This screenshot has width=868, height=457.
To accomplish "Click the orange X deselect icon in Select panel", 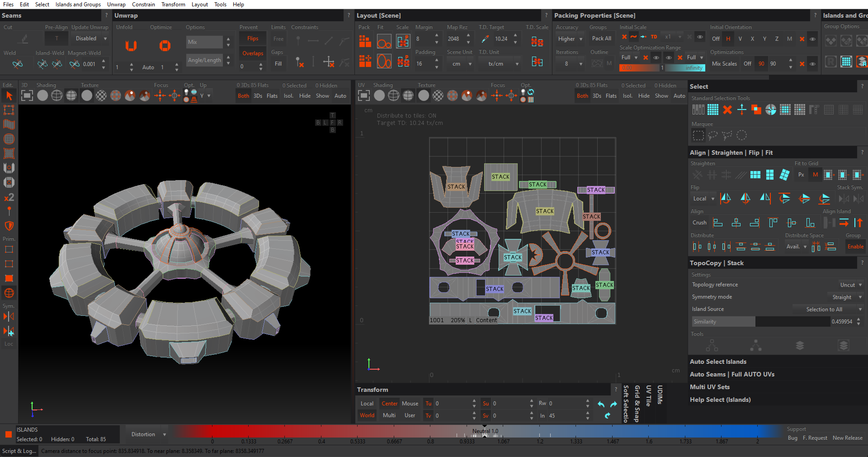I will [x=727, y=109].
